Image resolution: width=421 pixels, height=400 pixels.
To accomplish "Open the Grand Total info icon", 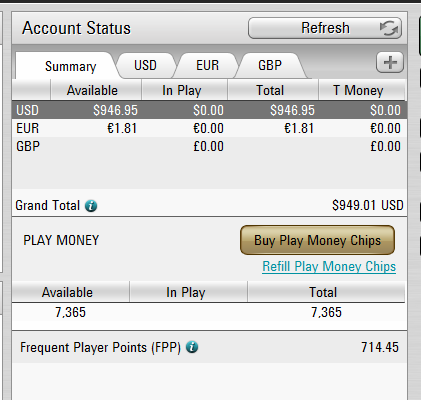I will 91,206.
